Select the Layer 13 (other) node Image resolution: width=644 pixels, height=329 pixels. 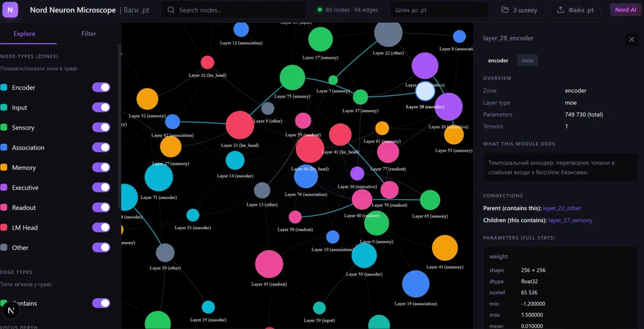[262, 190]
